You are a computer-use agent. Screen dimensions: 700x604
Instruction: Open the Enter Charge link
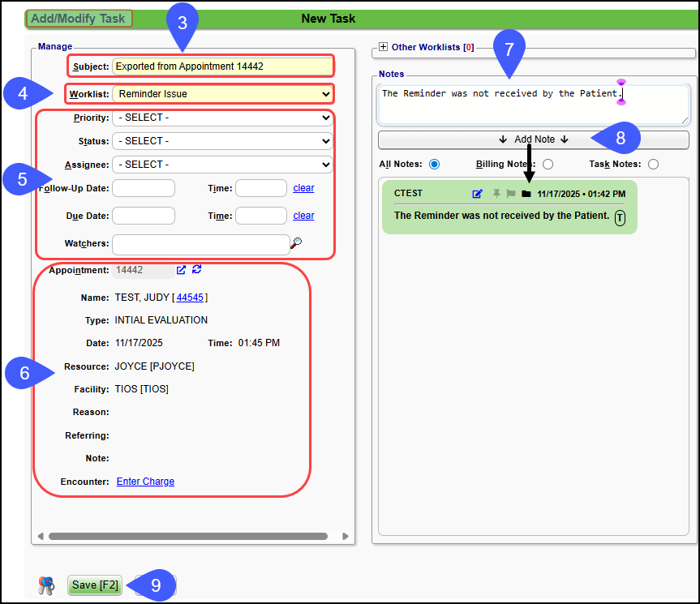point(145,482)
